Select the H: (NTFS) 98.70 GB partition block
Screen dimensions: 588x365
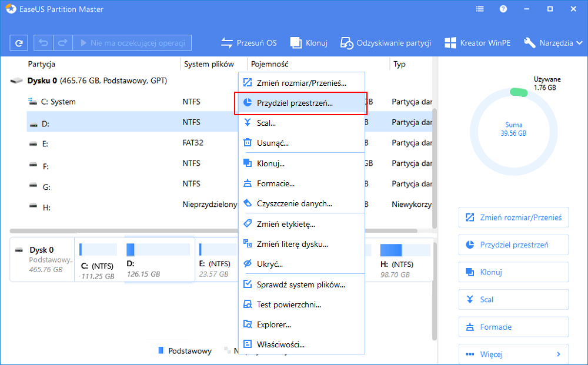405,259
